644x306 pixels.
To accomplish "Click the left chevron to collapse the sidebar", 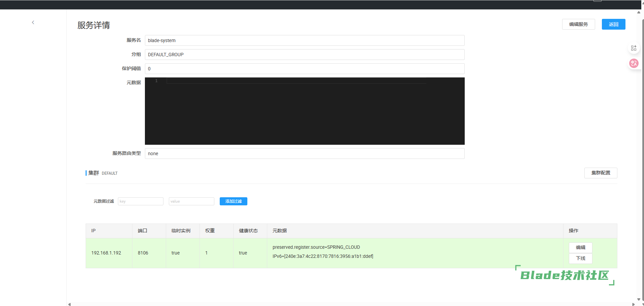I will click(33, 23).
